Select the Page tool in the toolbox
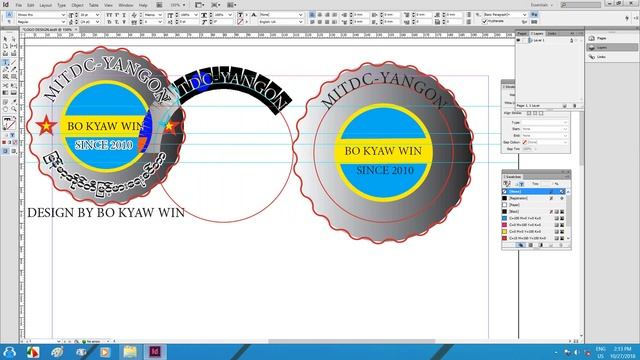Viewport: 640px width, 360px height. click(5, 47)
